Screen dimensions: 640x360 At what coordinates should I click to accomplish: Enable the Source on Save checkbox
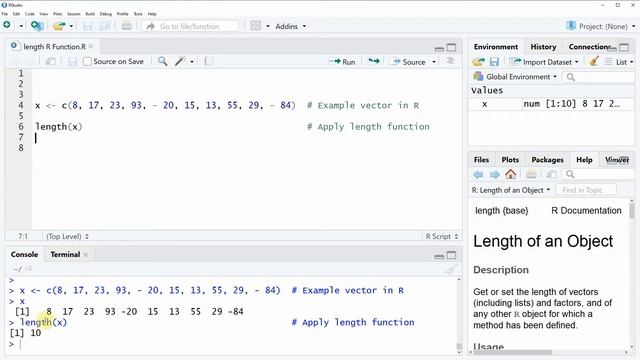87,62
